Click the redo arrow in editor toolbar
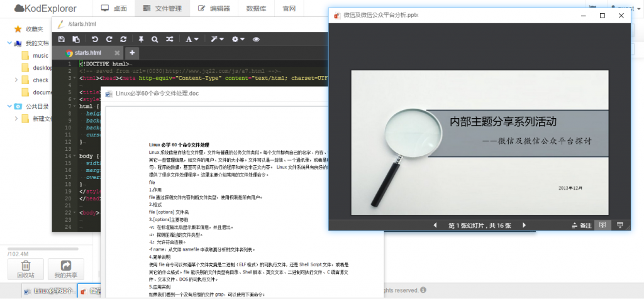This screenshot has height=299, width=644. tap(109, 39)
